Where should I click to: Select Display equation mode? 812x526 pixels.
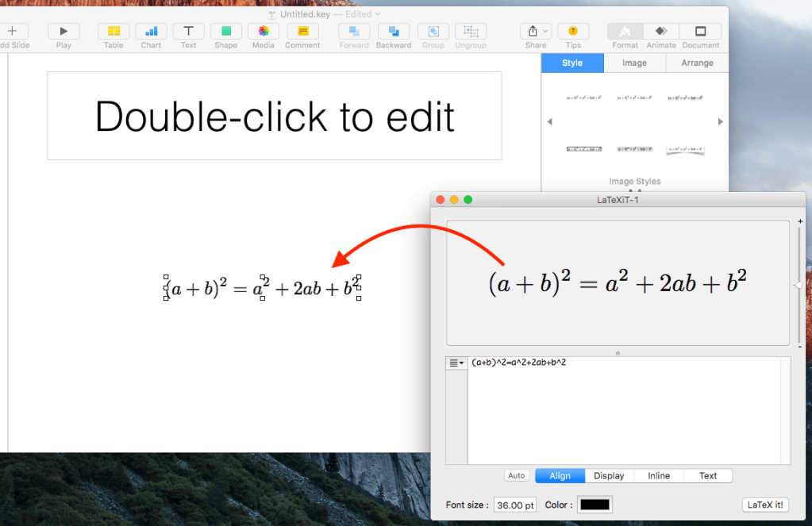(609, 476)
